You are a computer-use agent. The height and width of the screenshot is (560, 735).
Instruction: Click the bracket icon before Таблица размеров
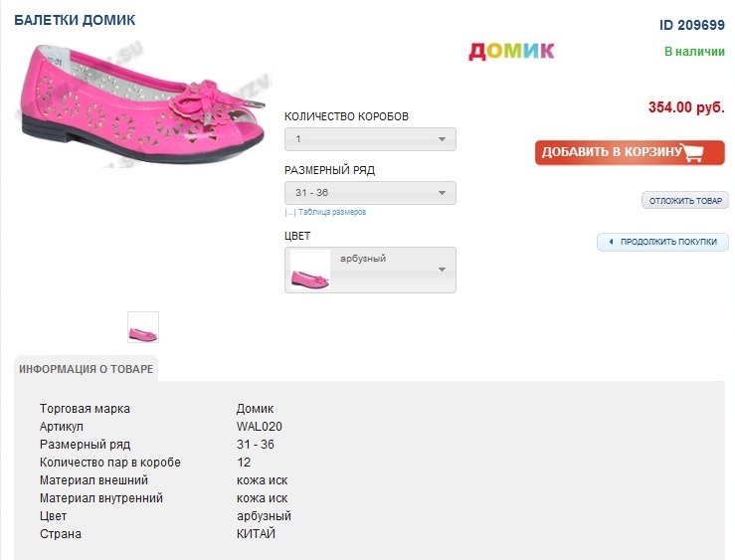pyautogui.click(x=290, y=212)
